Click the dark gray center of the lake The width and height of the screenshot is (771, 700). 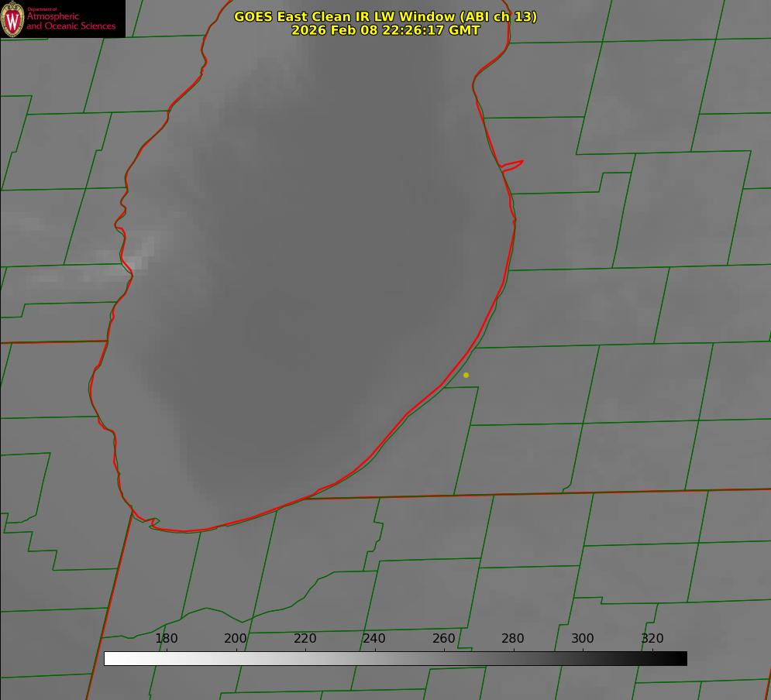(x=310, y=294)
